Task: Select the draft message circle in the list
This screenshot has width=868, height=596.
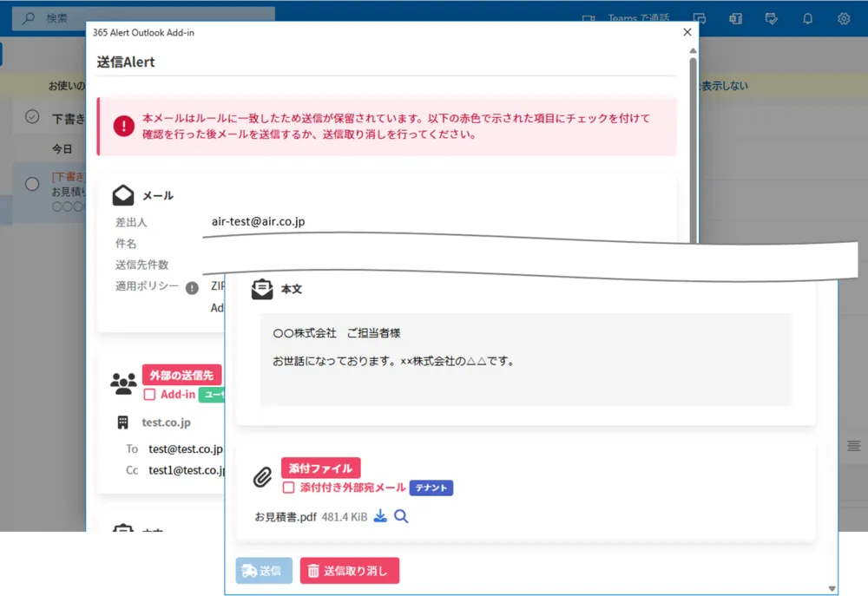Action: click(x=32, y=184)
